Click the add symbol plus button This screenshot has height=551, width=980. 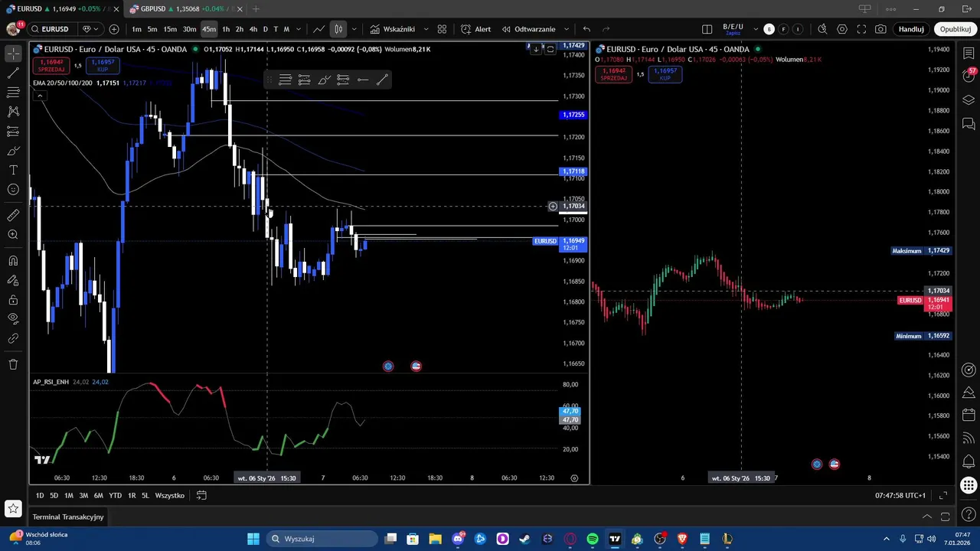[x=114, y=29]
